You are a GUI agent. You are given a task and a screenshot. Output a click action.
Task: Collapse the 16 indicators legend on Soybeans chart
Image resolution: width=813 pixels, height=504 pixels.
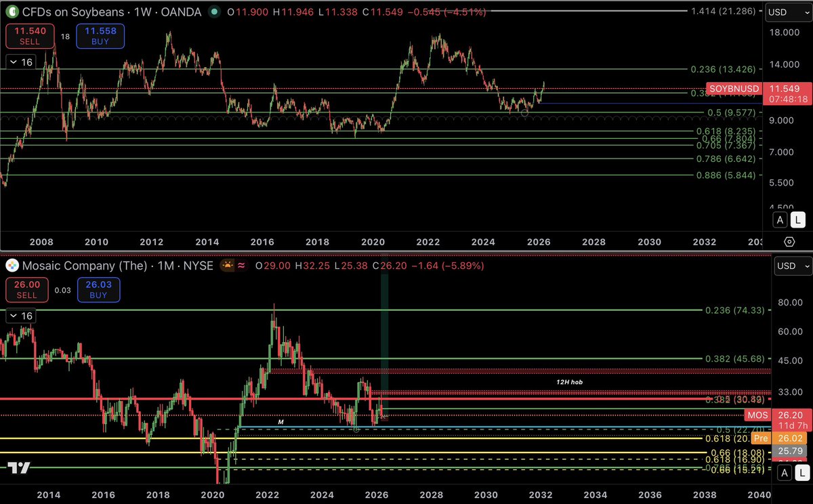point(20,62)
